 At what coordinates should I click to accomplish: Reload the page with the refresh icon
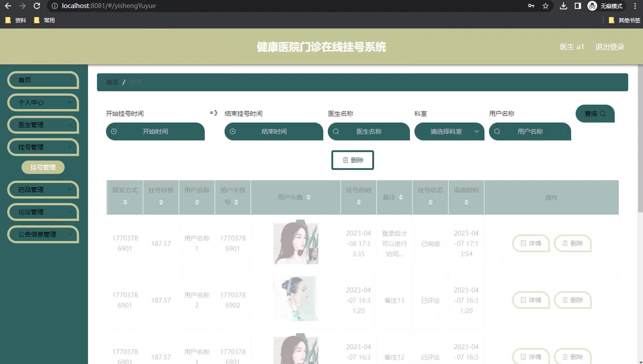(37, 6)
